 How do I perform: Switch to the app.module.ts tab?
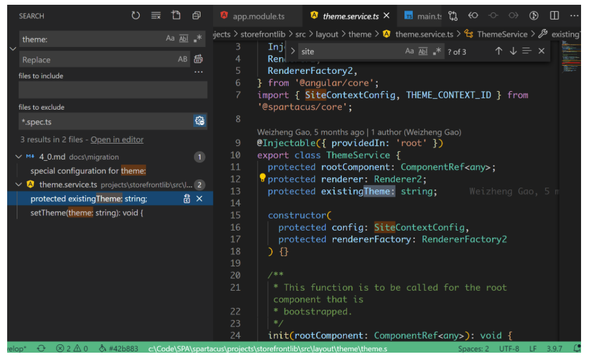[257, 16]
